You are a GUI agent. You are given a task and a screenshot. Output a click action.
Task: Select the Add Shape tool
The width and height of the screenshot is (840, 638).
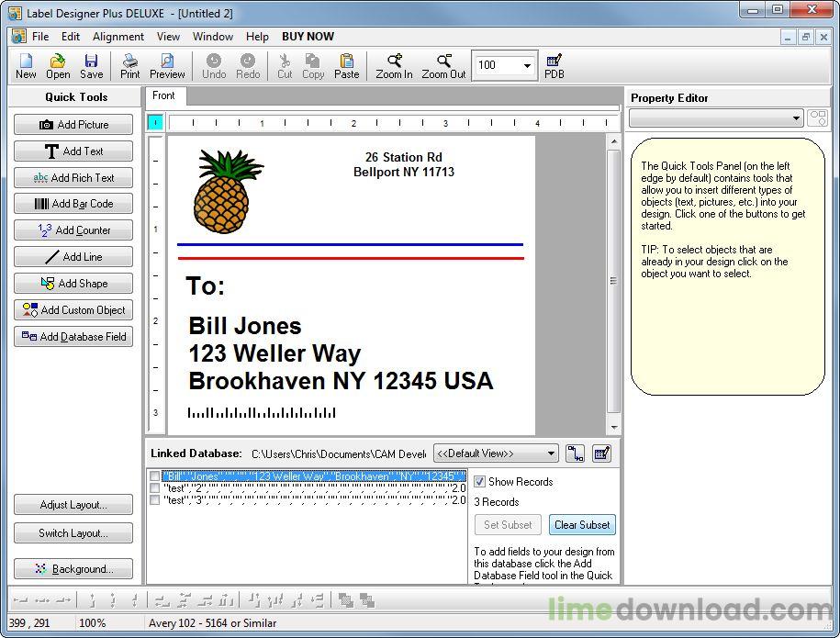73,283
